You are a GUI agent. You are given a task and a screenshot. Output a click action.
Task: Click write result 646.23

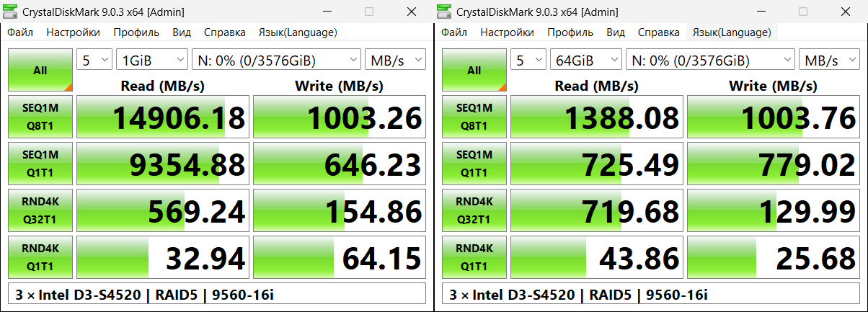click(340, 164)
